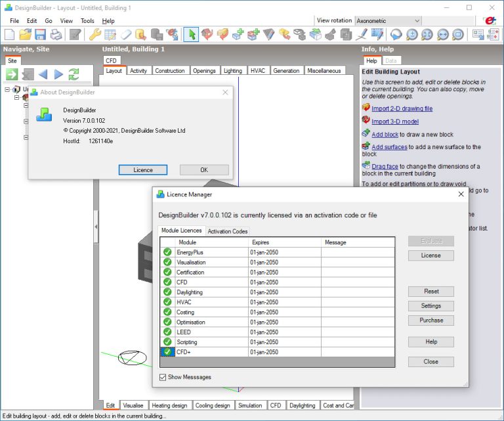Zoom in with the plus magnifier icon
Viewport: 504px width, 421px height.
[411, 34]
